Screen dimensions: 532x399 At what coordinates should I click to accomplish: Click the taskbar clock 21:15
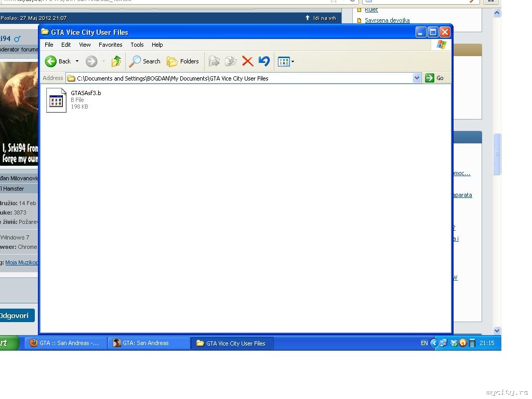487,343
